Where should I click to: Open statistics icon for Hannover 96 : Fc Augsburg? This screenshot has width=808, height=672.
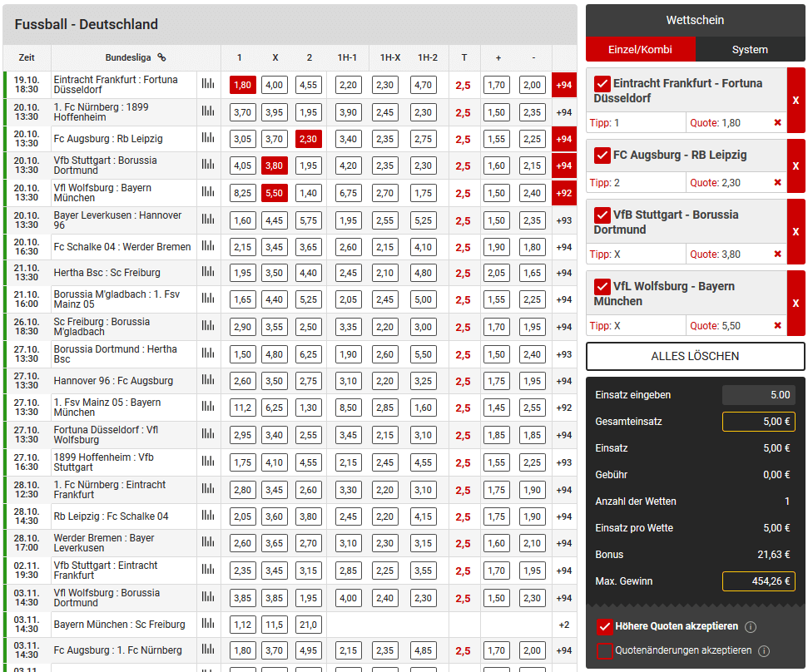pyautogui.click(x=208, y=379)
